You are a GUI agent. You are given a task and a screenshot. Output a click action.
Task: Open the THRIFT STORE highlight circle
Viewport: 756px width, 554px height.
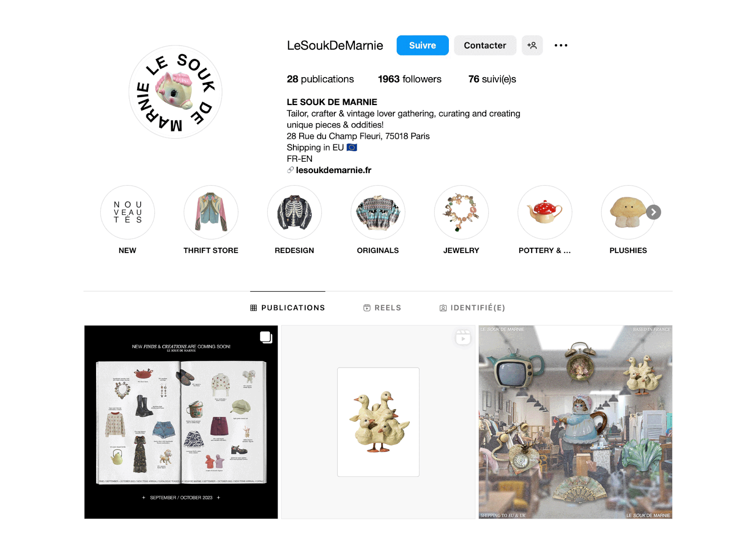click(x=211, y=212)
